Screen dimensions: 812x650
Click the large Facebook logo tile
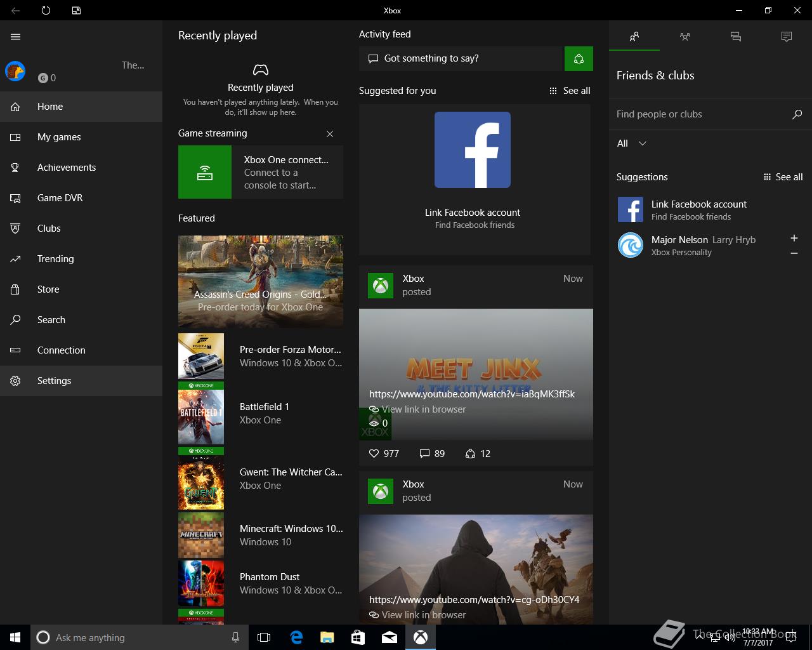[x=473, y=150]
